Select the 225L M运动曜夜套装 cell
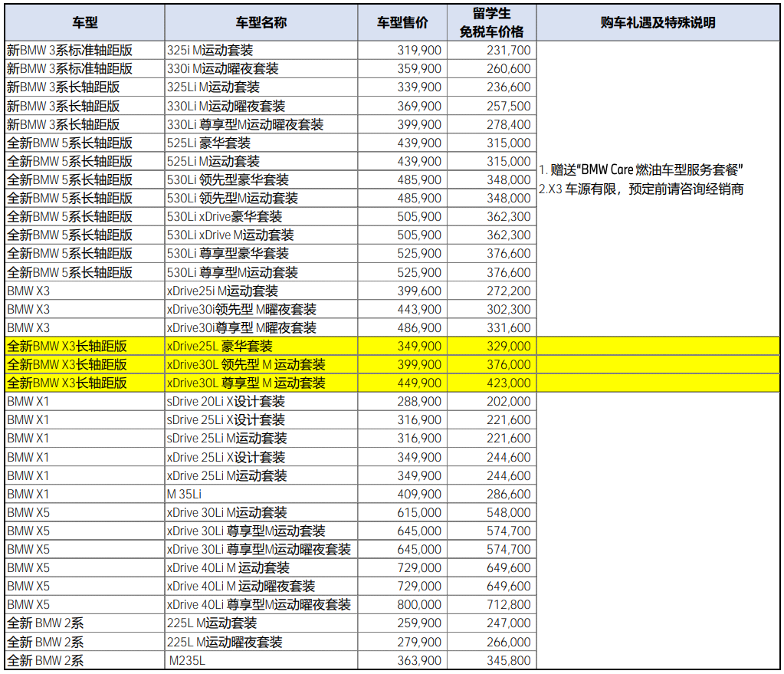This screenshot has height=674, width=784. coord(261,643)
